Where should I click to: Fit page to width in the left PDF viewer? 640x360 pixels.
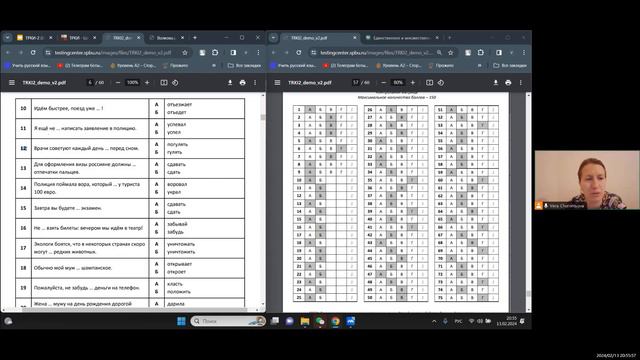pyautogui.click(x=164, y=82)
